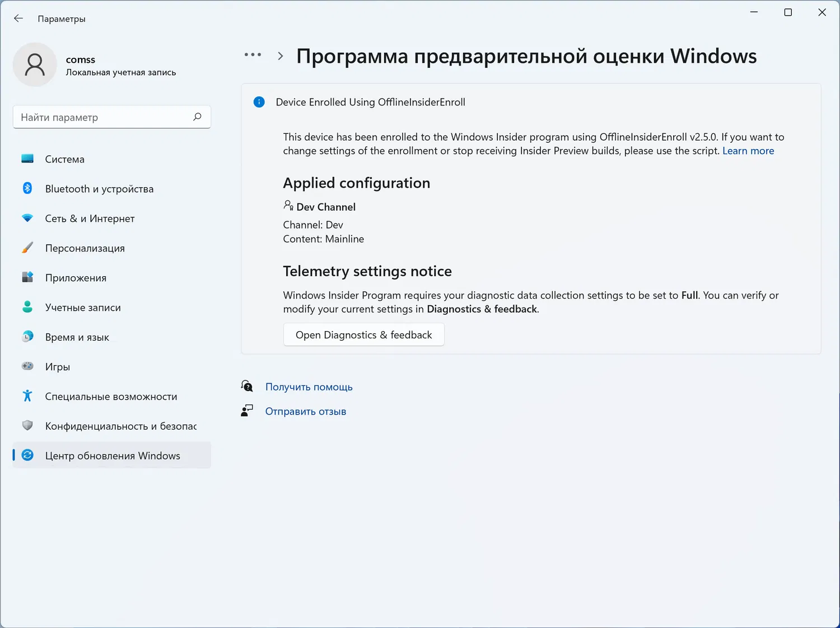Viewport: 840px width, 628px height.
Task: Close the Параметры window
Action: [822, 12]
